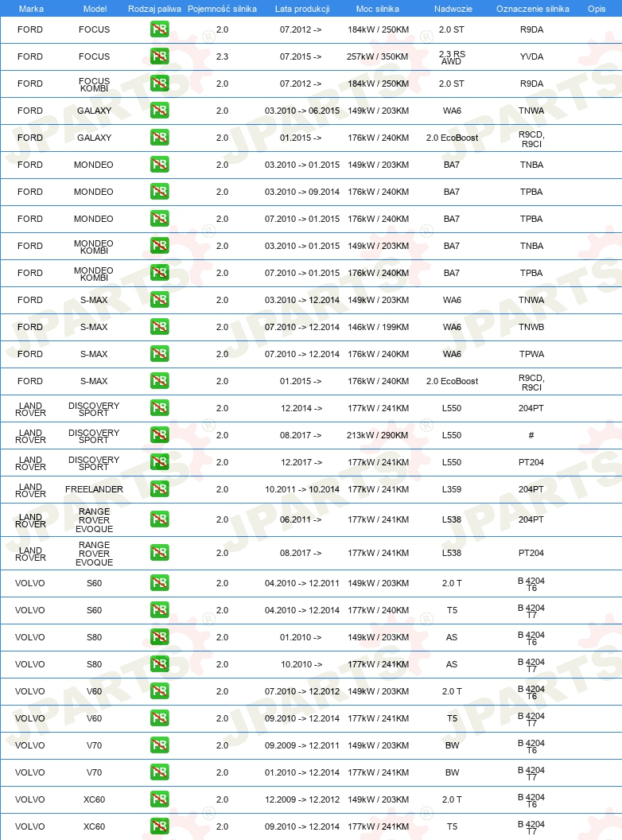Click the Marka column header

[30, 9]
